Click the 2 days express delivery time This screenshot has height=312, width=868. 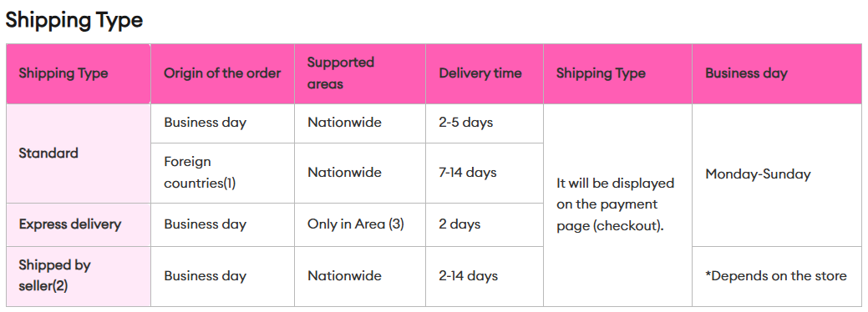coord(459,224)
